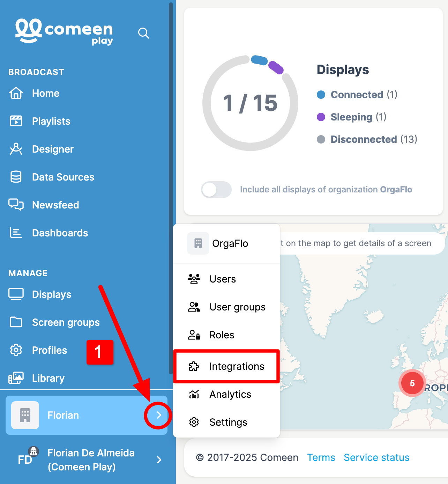
Task: Click the Designer compass icon
Action: [x=16, y=149]
